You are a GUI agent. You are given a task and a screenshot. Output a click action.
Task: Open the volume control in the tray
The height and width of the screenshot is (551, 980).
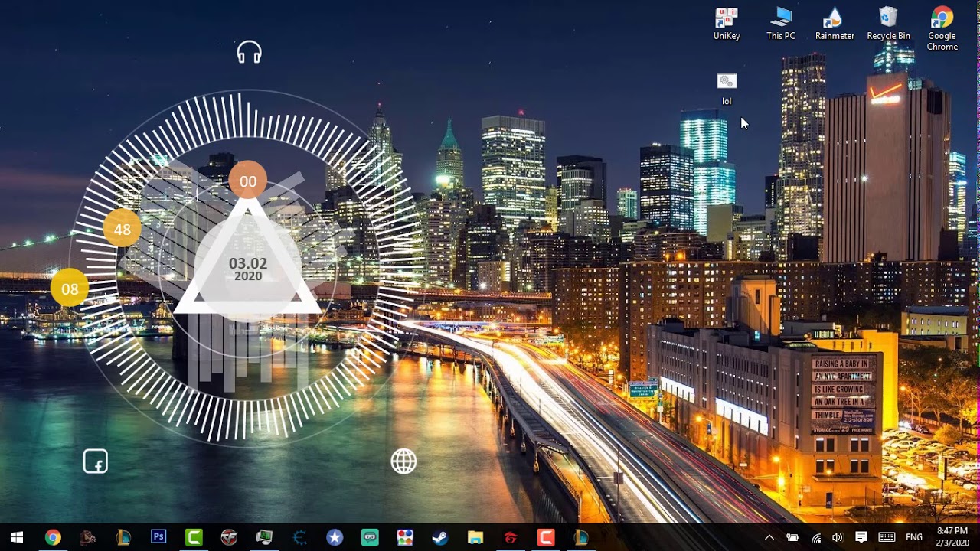[x=838, y=537]
